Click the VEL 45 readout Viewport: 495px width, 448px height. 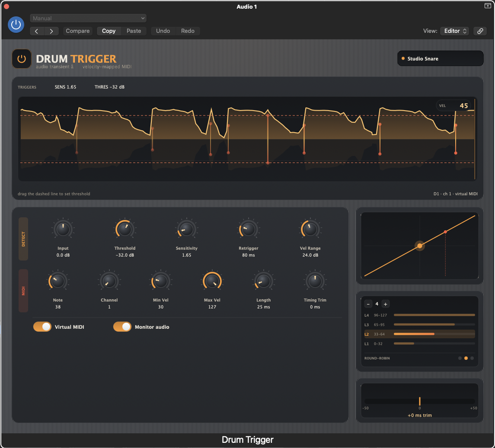point(453,106)
